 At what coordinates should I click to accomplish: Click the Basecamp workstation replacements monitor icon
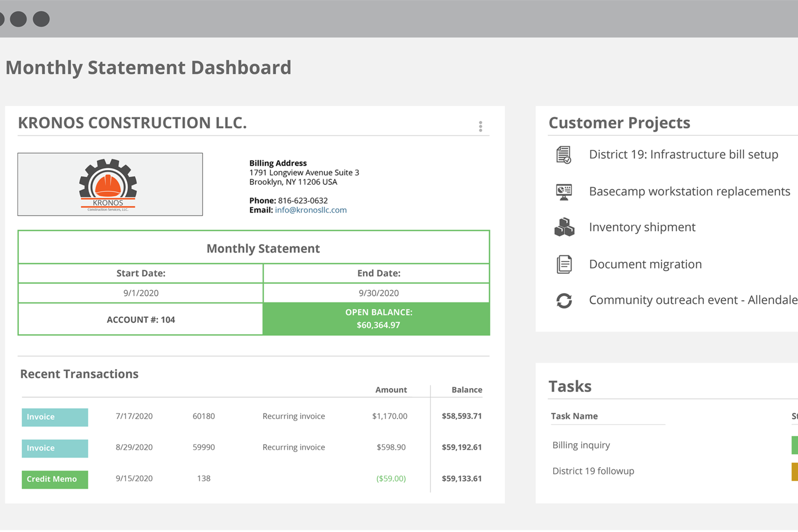coord(563,191)
